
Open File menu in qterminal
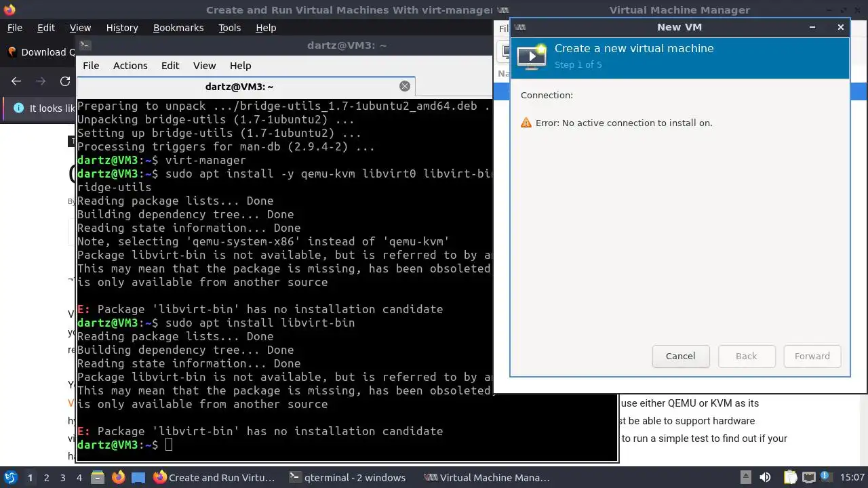pos(91,66)
